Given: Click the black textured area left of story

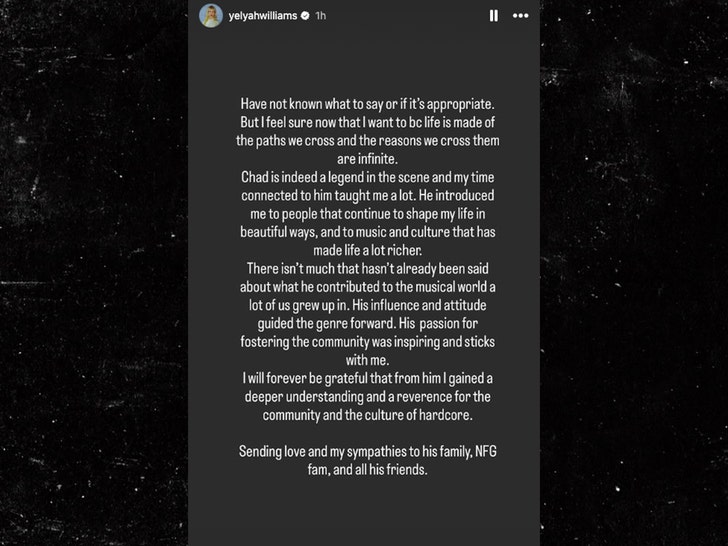Looking at the screenshot, I should 94,273.
